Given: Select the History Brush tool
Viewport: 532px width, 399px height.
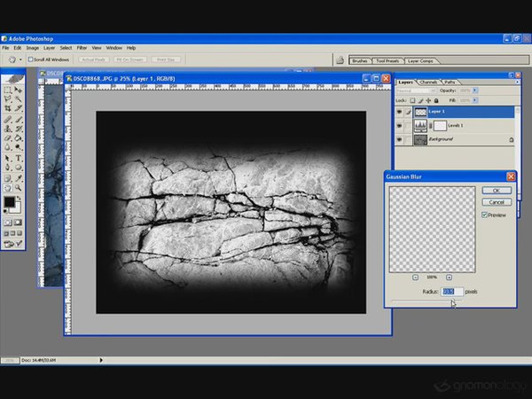Looking at the screenshot, I should click(19, 129).
